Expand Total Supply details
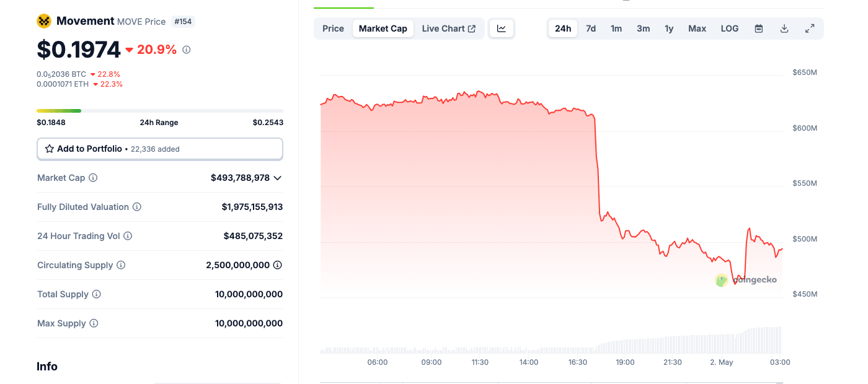868x384 pixels. [x=97, y=294]
